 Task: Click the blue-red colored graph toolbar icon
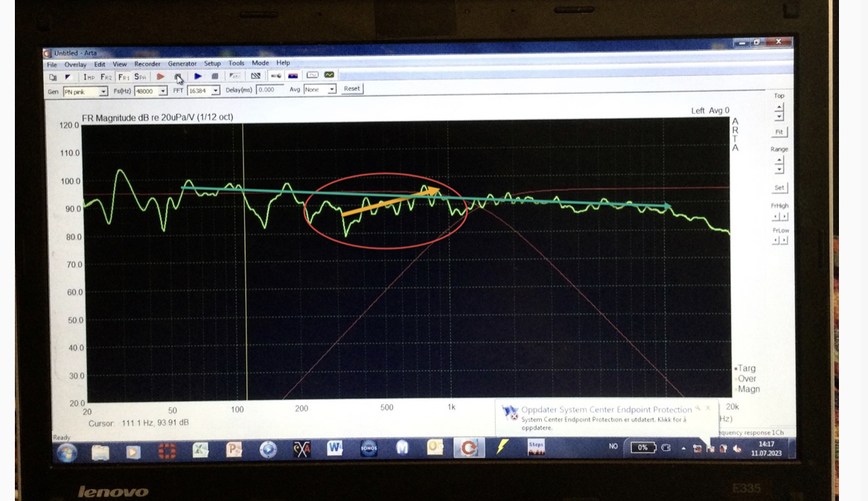tap(293, 75)
